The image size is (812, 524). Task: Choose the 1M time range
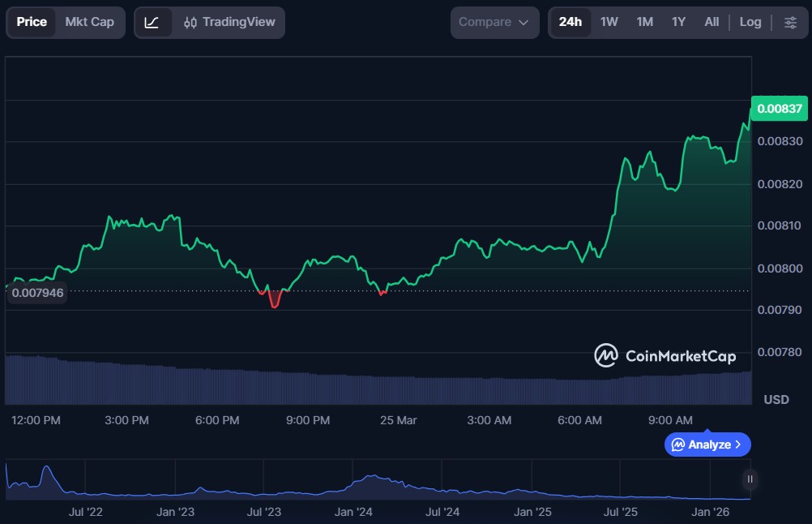tap(645, 22)
